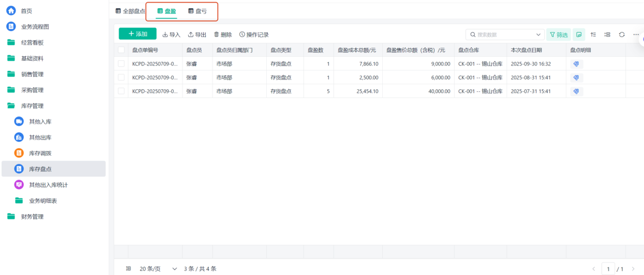Click the green 添加 button
The width and height of the screenshot is (644, 275).
pyautogui.click(x=137, y=34)
